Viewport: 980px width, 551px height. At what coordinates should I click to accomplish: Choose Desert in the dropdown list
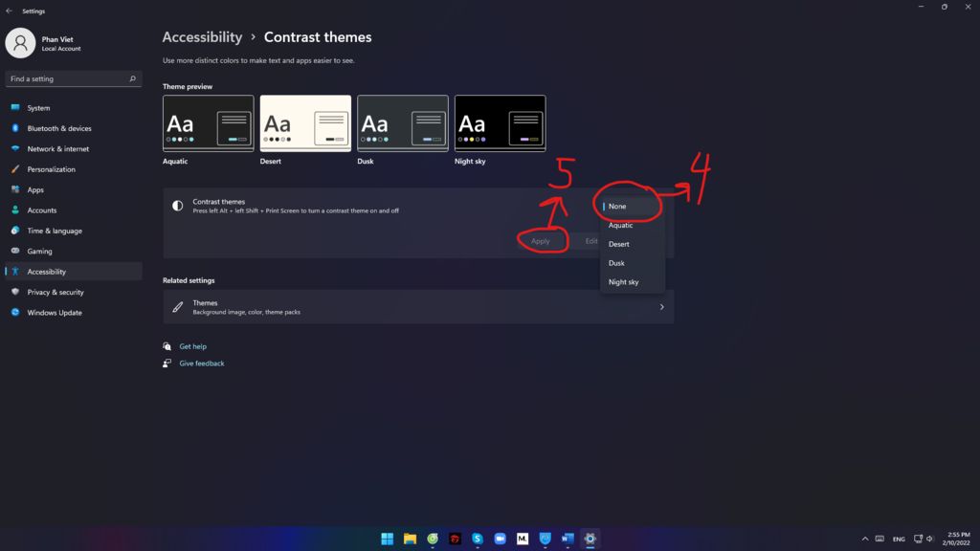(x=633, y=244)
